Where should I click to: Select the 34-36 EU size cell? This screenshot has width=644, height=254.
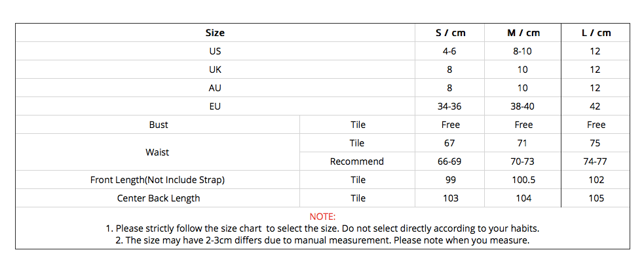(x=449, y=106)
